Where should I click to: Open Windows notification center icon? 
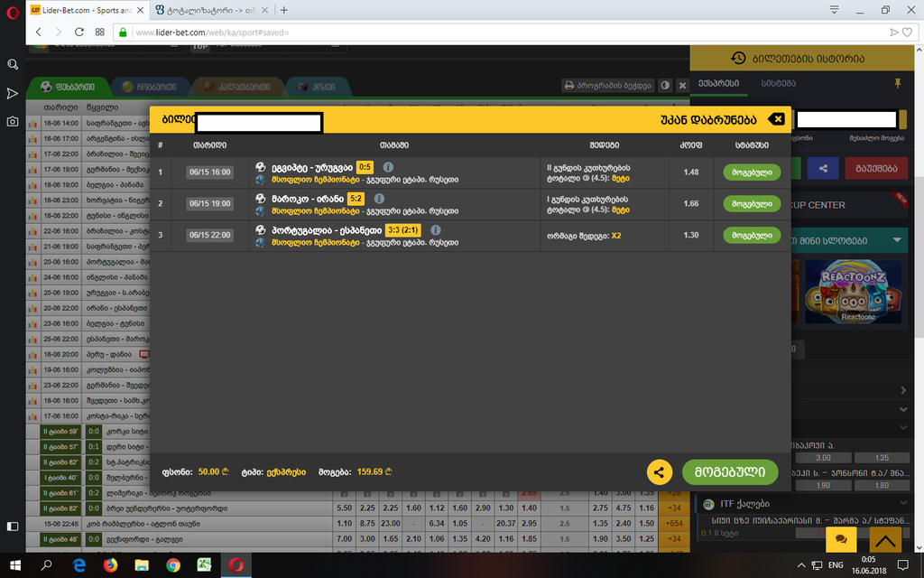(902, 565)
